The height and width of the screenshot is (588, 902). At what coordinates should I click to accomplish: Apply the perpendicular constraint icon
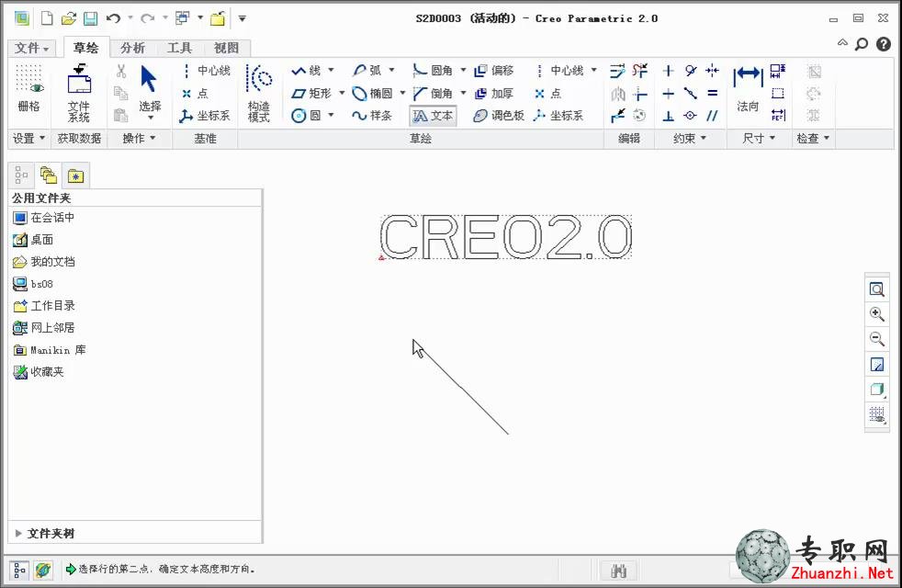(x=668, y=116)
